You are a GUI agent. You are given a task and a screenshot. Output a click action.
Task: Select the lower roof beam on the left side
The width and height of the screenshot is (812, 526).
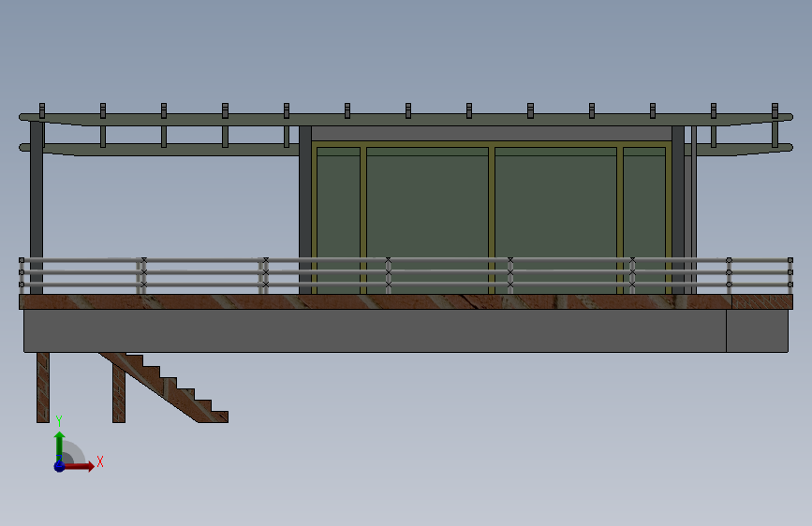[159, 149]
